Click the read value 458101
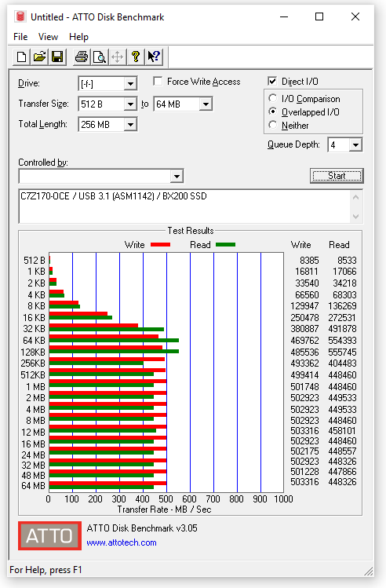Image resolution: width=386 pixels, height=588 pixels. (342, 431)
